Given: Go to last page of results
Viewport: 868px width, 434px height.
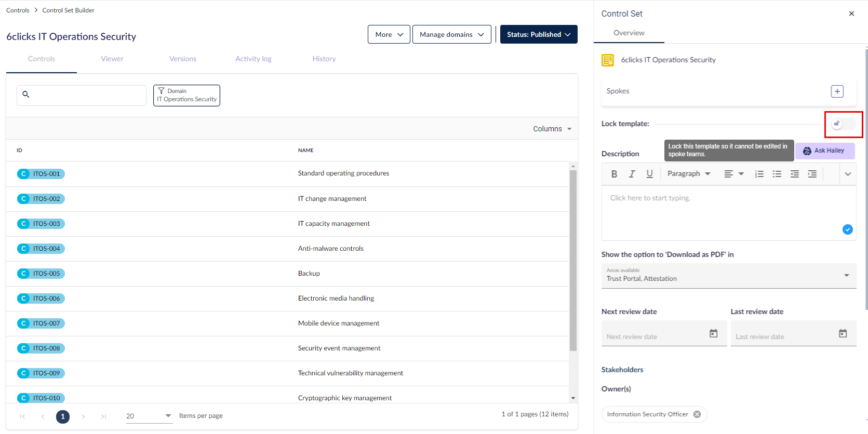Looking at the screenshot, I should (x=103, y=416).
